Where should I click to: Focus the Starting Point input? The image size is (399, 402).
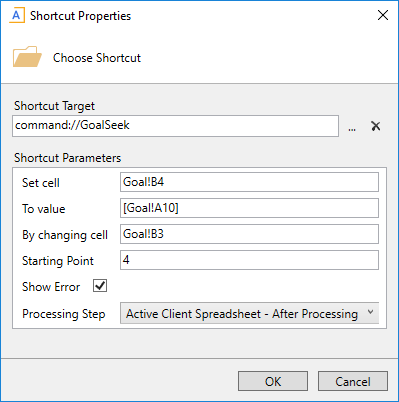tap(249, 260)
